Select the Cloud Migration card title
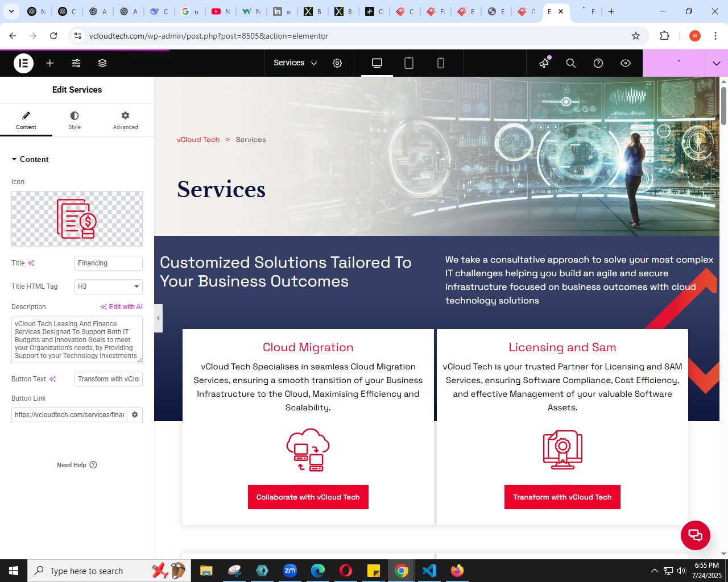The width and height of the screenshot is (728, 582). click(x=308, y=347)
